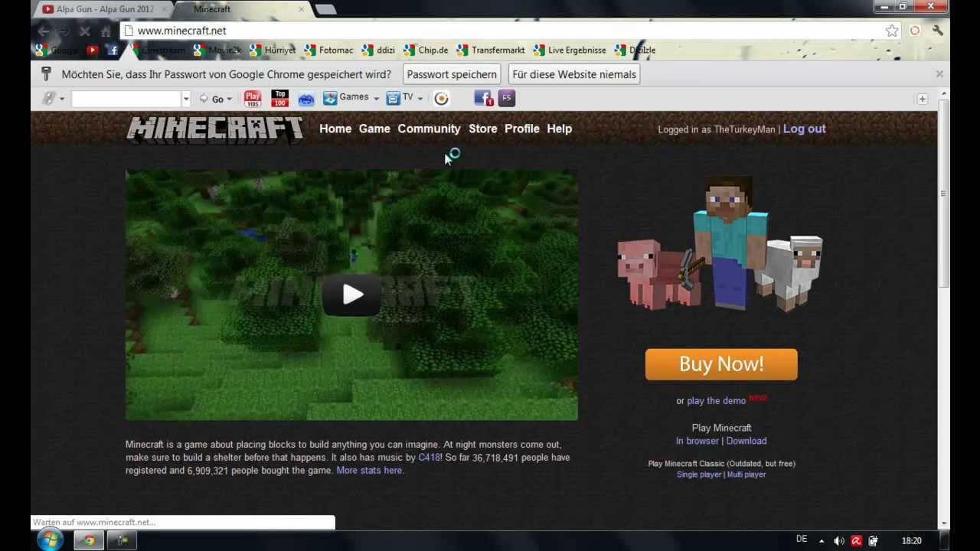Launch Minecraft In browser link
The image size is (980, 551).
[697, 441]
